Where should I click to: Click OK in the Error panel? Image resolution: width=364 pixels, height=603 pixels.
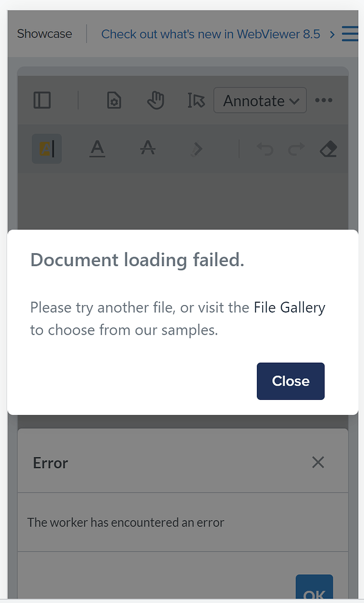click(315, 588)
